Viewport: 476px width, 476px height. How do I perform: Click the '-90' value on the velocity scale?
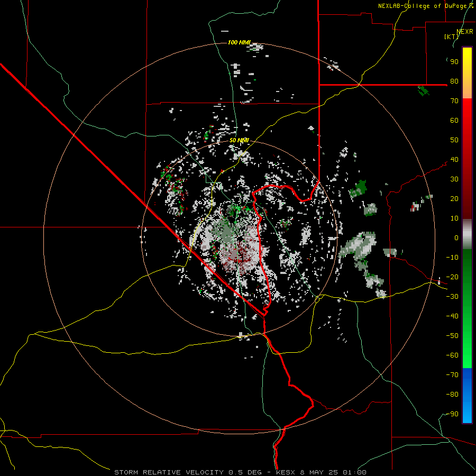[x=452, y=414]
